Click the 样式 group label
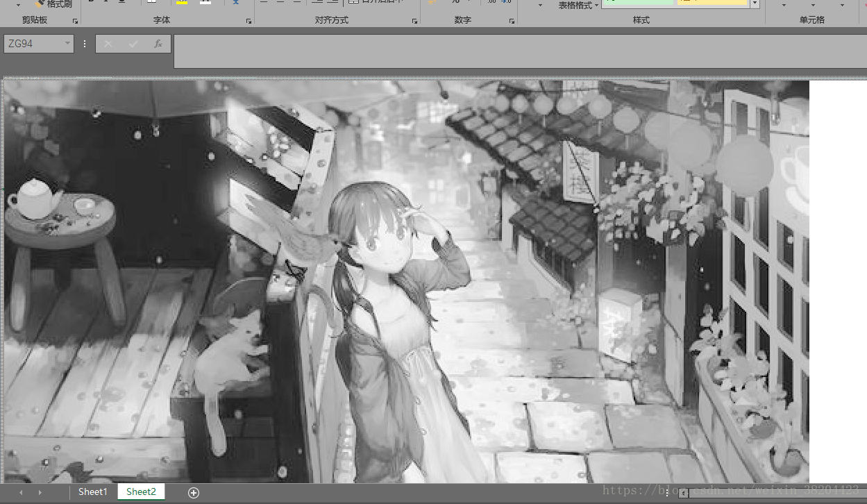 click(641, 20)
